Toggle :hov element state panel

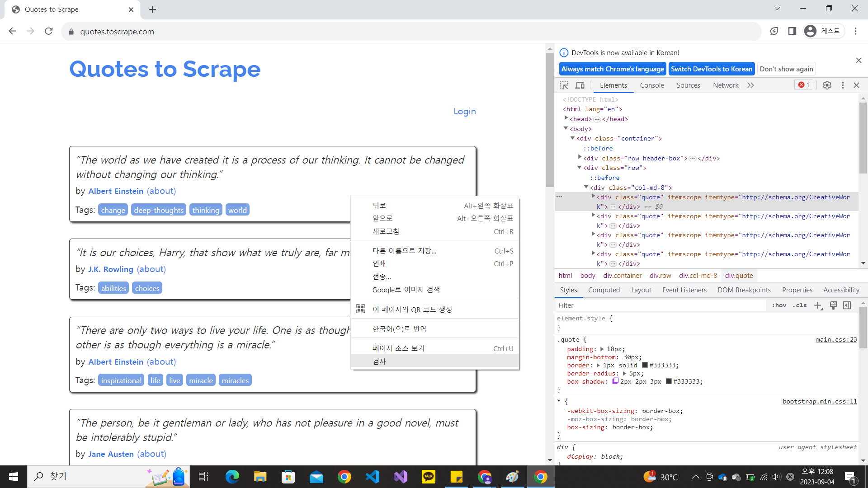coord(779,305)
